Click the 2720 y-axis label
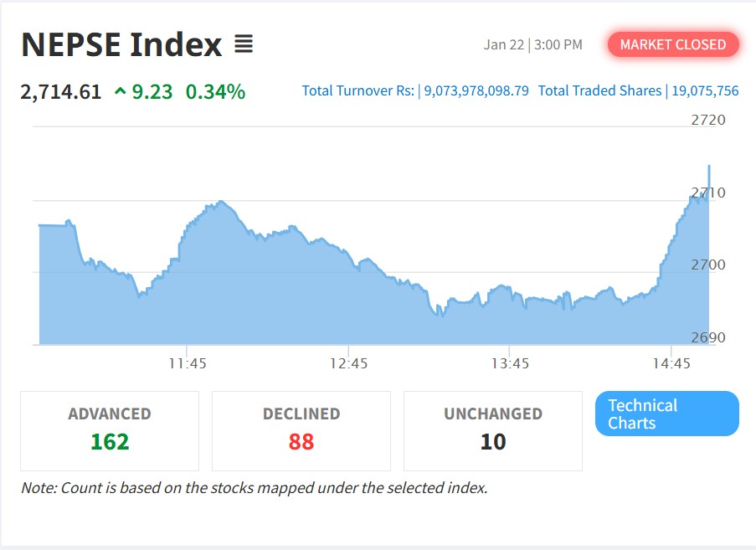 pyautogui.click(x=708, y=120)
